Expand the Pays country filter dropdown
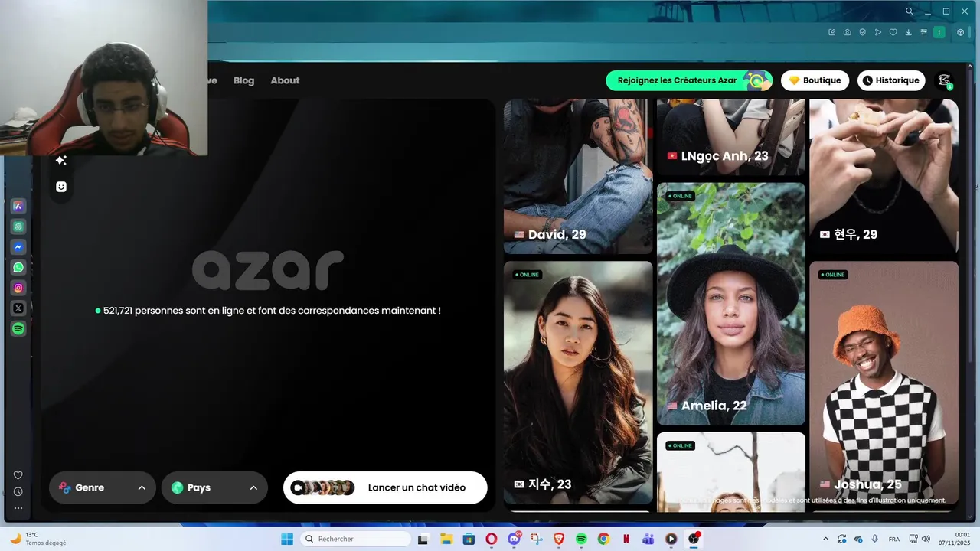Screen dimensions: 980x551 pyautogui.click(x=214, y=487)
